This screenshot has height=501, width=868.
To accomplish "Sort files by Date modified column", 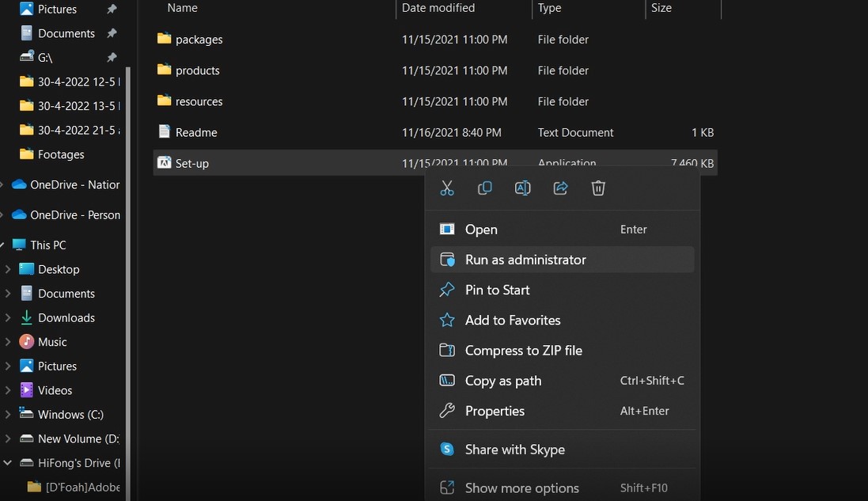I will tap(438, 8).
